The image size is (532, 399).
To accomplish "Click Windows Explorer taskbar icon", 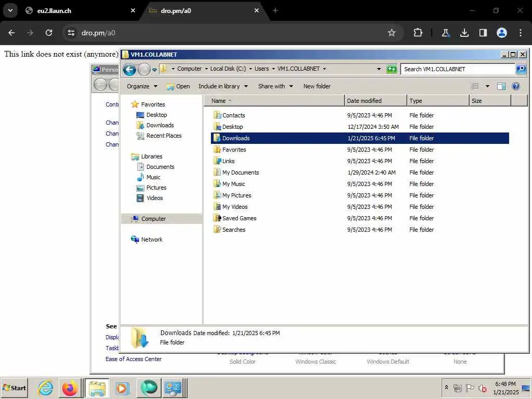I will pyautogui.click(x=97, y=388).
